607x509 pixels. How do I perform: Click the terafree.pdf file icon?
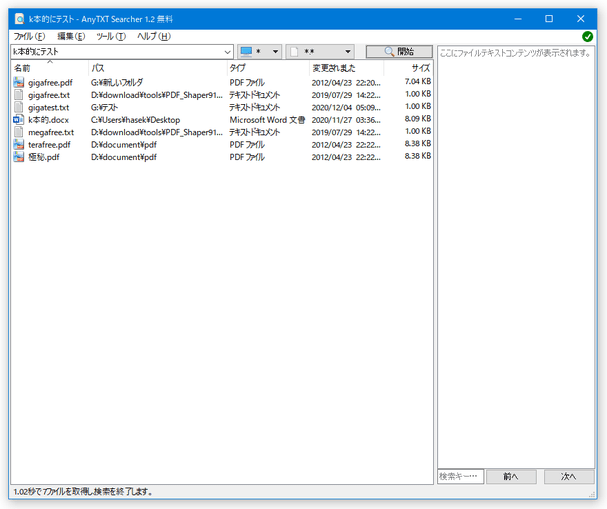(x=19, y=144)
